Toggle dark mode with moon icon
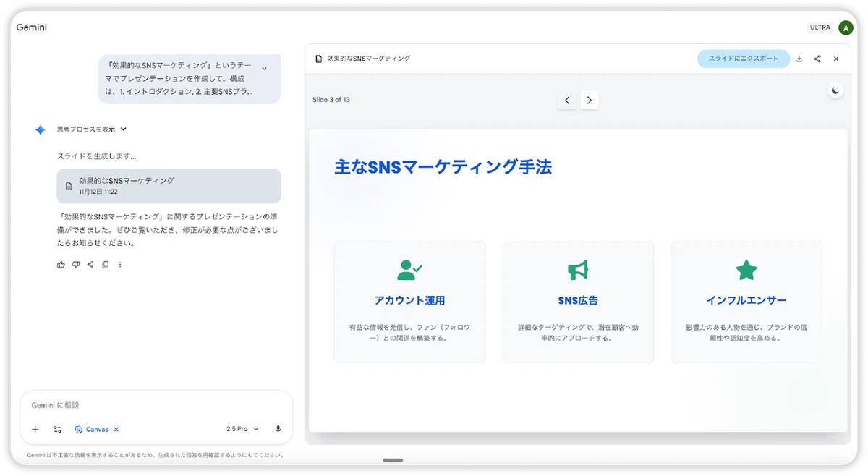The width and height of the screenshot is (868, 476). [x=835, y=90]
